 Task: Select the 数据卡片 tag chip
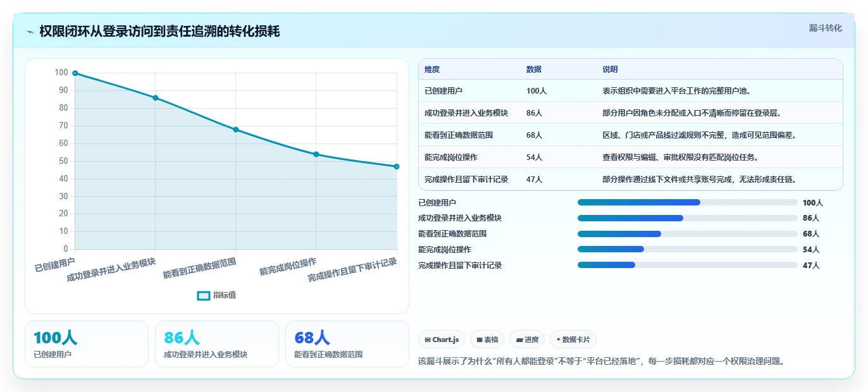coord(573,340)
